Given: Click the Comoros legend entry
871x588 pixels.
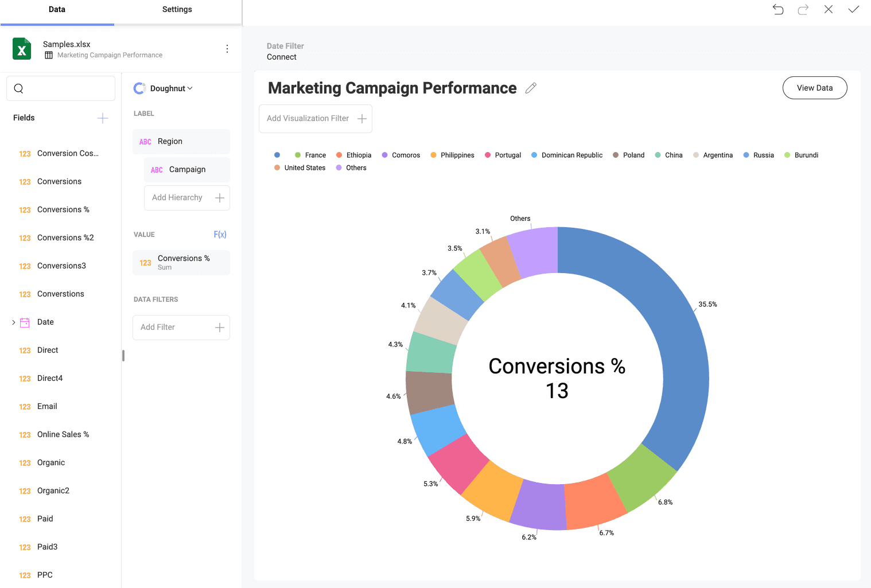Looking at the screenshot, I should 401,155.
